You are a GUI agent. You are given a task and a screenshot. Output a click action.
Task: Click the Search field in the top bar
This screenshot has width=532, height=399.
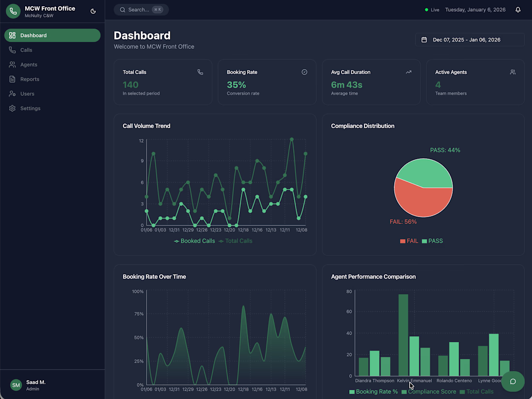coord(141,10)
